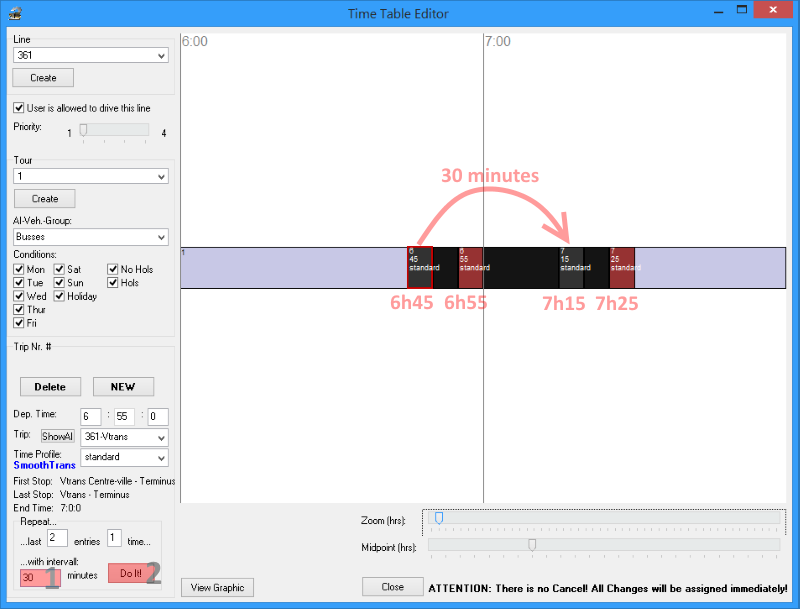Click the NEW trip button

pos(123,387)
